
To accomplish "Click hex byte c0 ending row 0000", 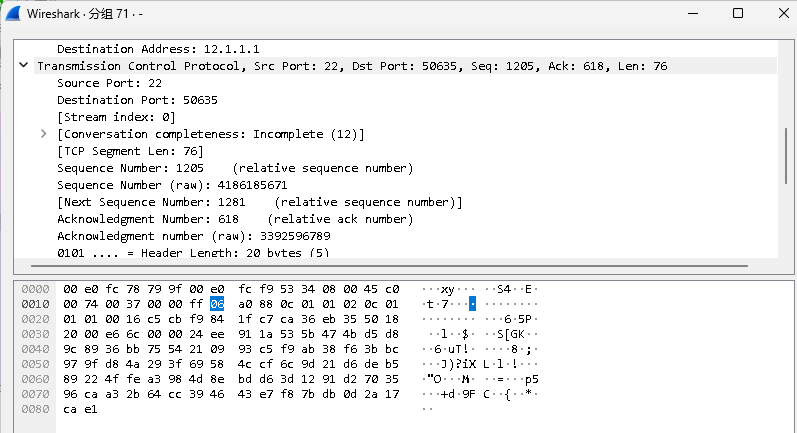I will [x=392, y=289].
